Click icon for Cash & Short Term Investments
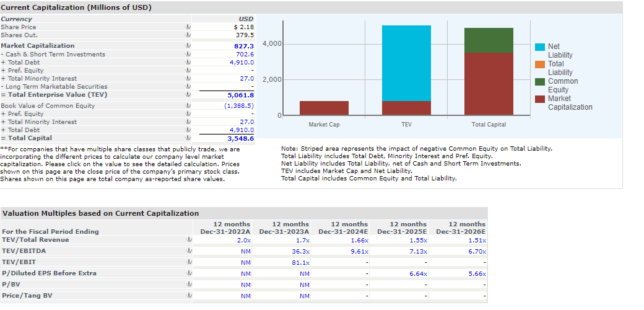The width and height of the screenshot is (644, 310). [x=188, y=55]
